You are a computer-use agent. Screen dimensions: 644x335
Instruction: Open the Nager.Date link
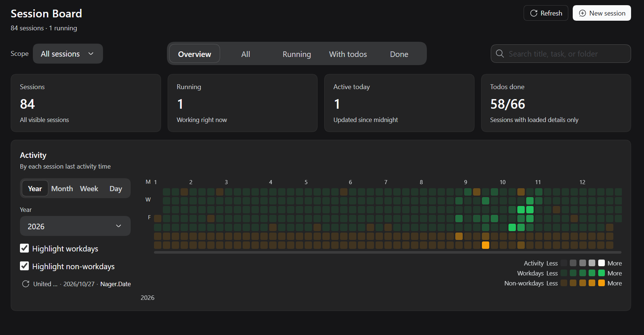coord(116,284)
